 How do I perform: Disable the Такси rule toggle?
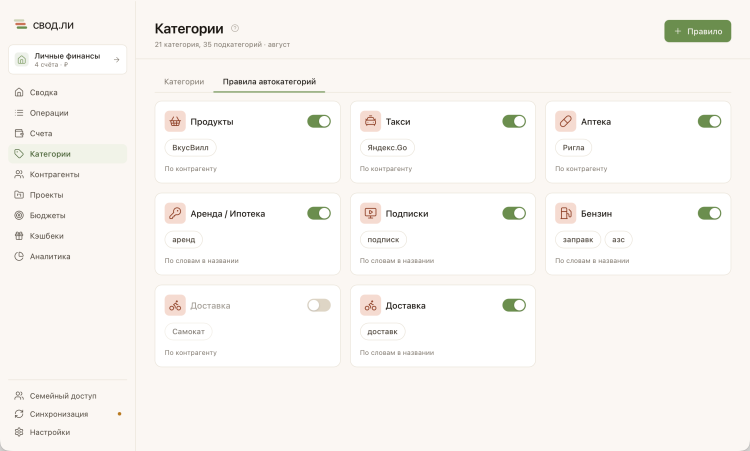(514, 121)
